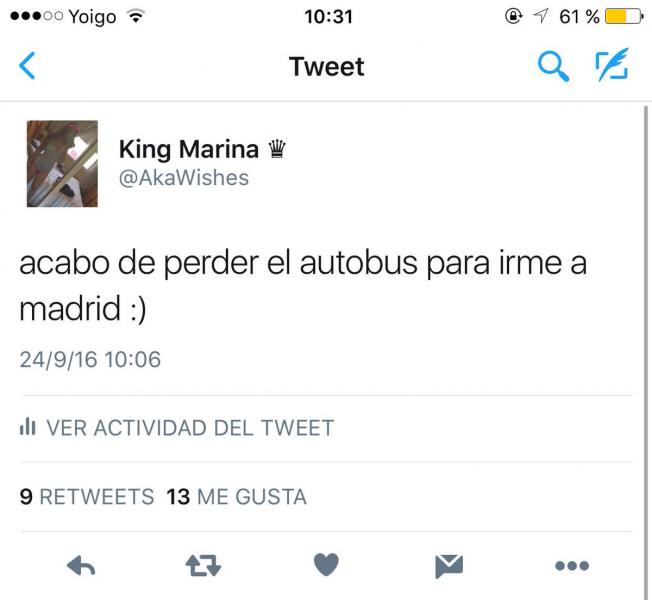Show the 13 ME GUSTA list
Viewport: 652px width, 600px height.
click(237, 496)
